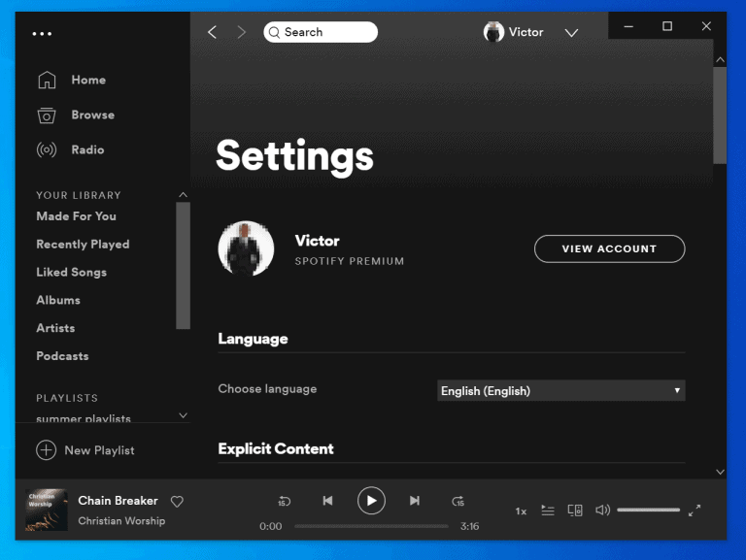The image size is (746, 560).
Task: Open Liked Songs
Action: [x=71, y=273]
